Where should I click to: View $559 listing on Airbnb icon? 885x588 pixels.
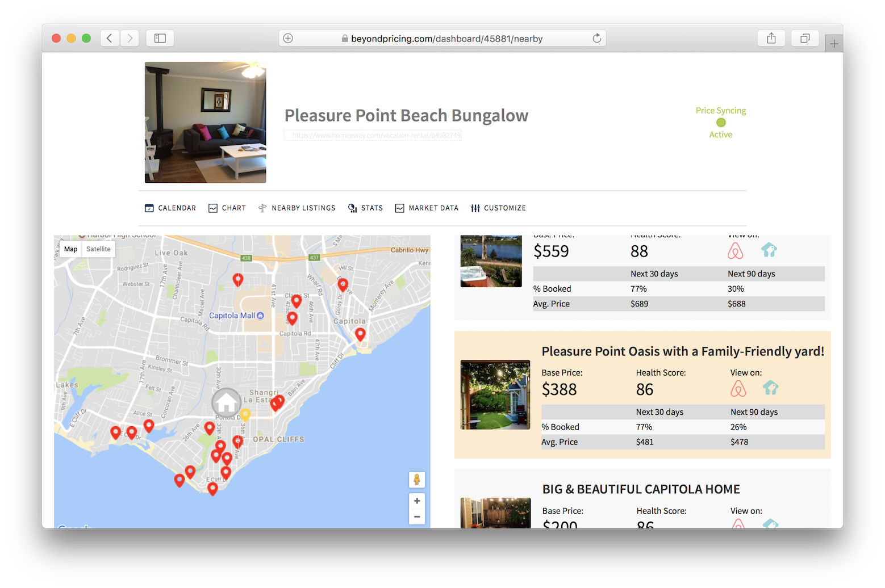(736, 250)
